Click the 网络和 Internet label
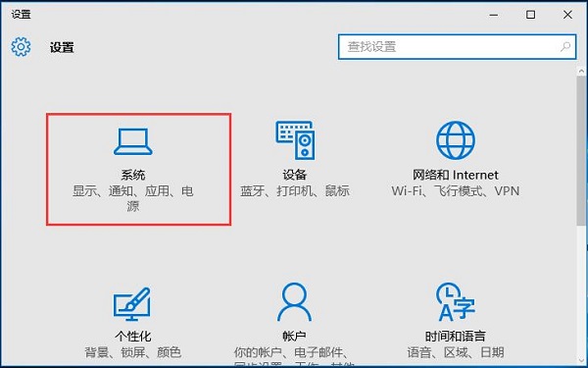The image size is (588, 368). (x=456, y=175)
